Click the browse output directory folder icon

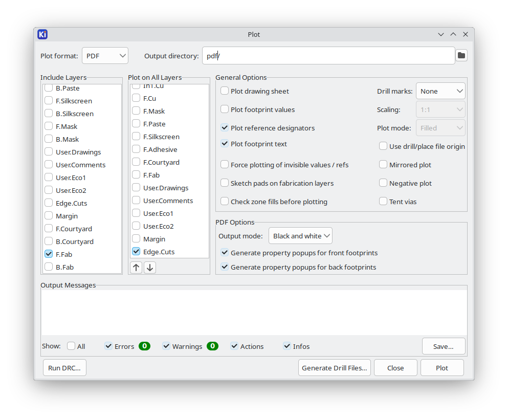coord(461,56)
